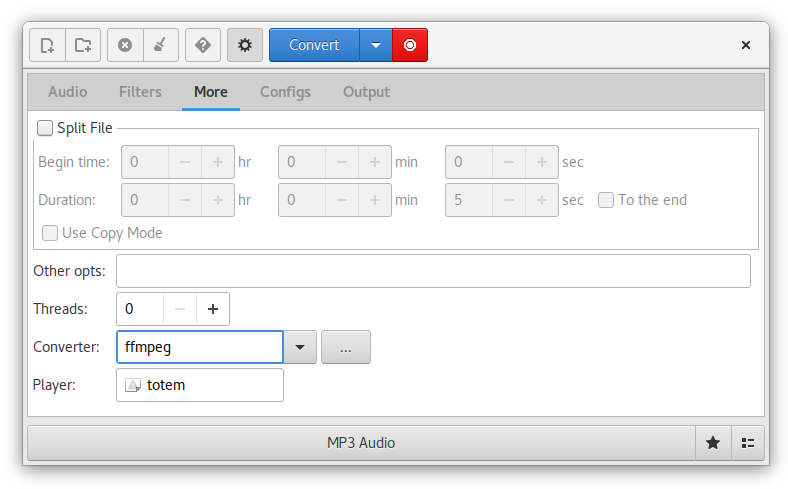Switch to the Audio tab

click(x=68, y=92)
